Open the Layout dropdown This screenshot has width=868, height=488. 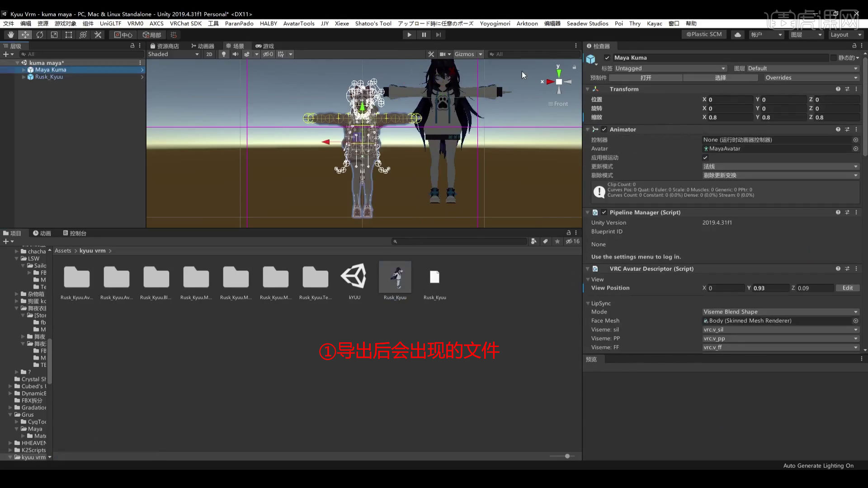click(x=844, y=34)
